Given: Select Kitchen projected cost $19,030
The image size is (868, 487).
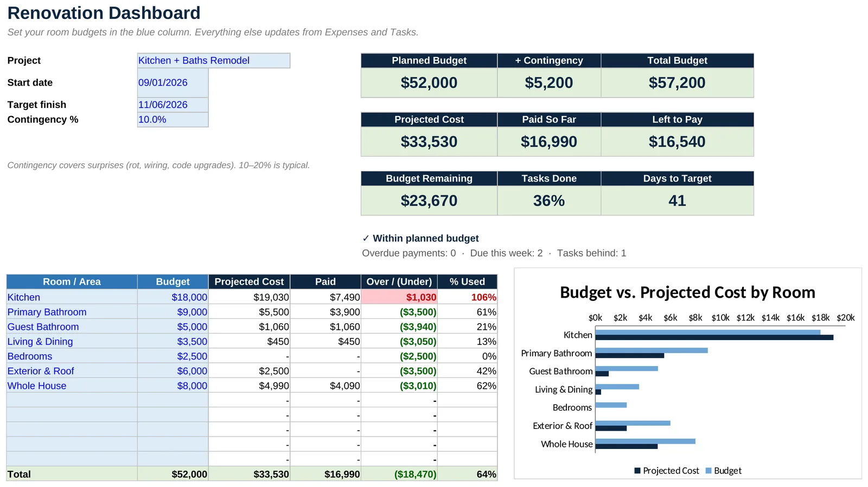Looking at the screenshot, I should point(250,297).
